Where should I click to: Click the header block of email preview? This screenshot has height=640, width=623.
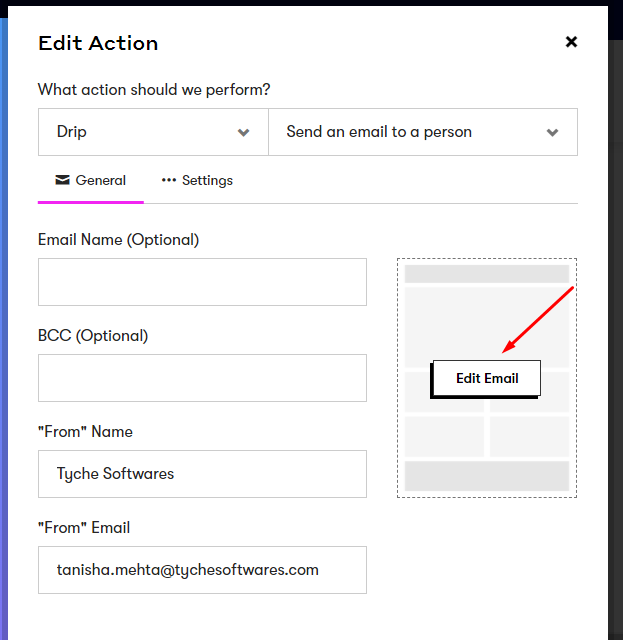click(x=487, y=274)
